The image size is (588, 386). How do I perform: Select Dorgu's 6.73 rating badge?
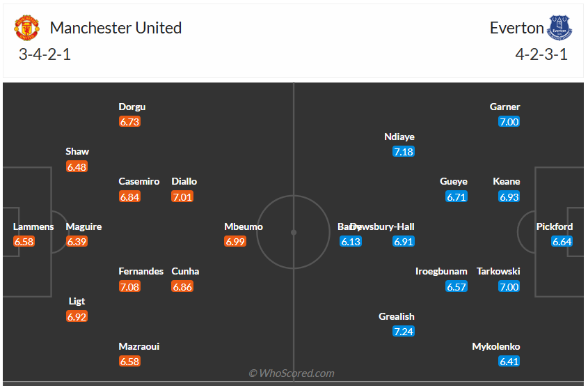(x=129, y=122)
